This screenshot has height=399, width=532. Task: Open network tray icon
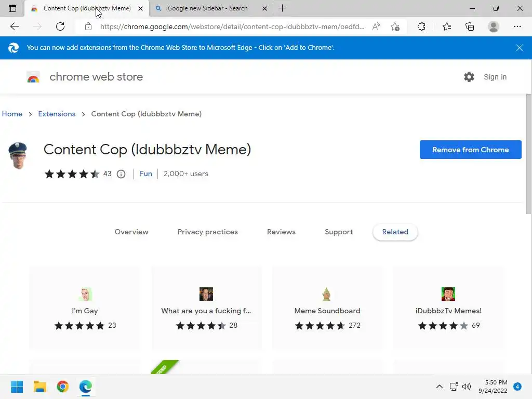point(454,387)
